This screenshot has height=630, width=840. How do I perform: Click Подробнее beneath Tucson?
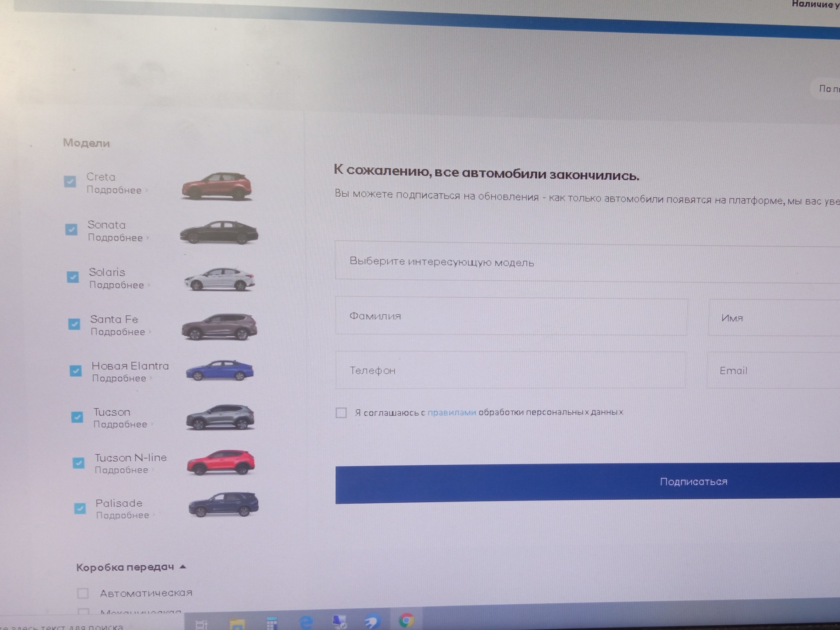120,424
